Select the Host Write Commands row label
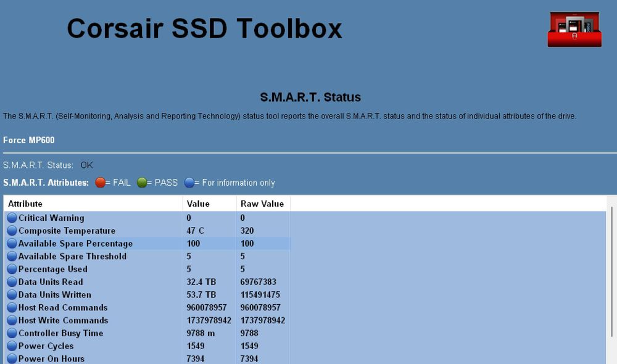This screenshot has height=364, width=617. coord(64,320)
